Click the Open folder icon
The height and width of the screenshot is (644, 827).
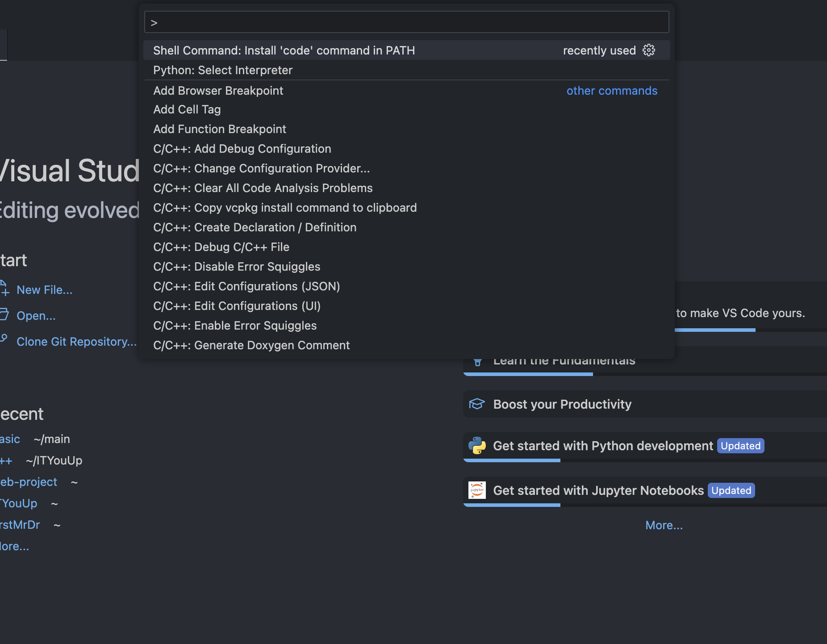click(x=4, y=314)
